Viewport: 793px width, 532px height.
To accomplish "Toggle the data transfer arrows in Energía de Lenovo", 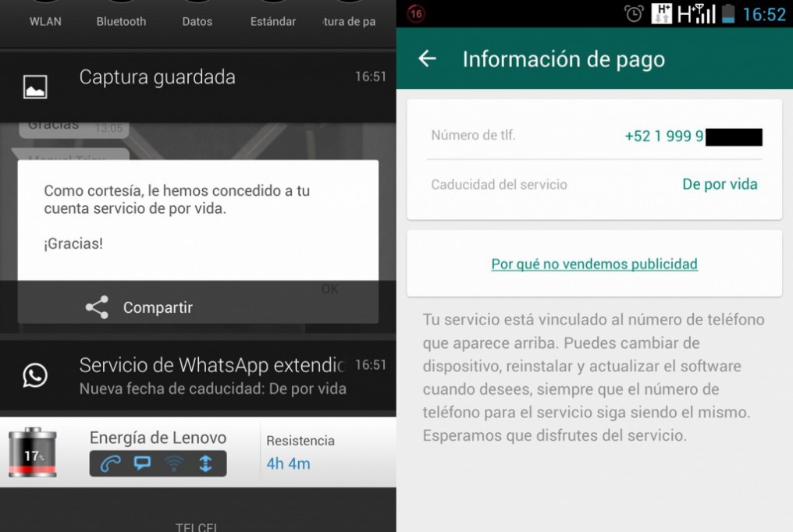I will [x=206, y=463].
